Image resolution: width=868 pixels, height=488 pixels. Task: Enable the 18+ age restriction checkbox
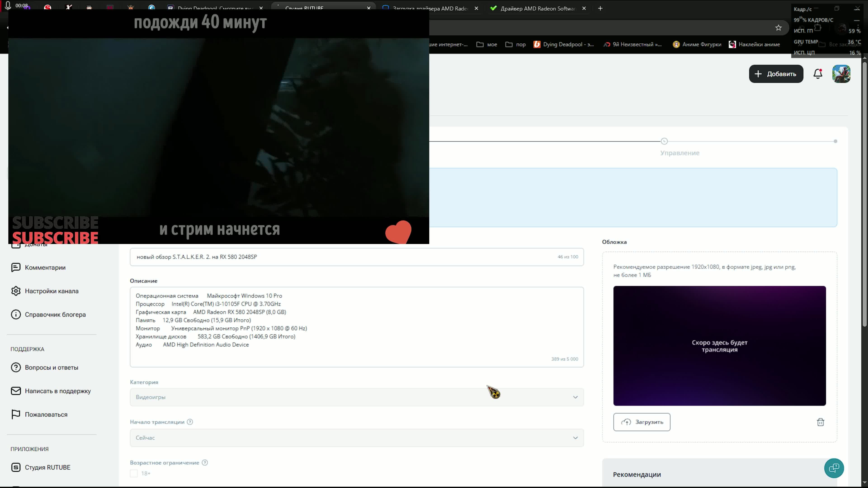pyautogui.click(x=134, y=474)
